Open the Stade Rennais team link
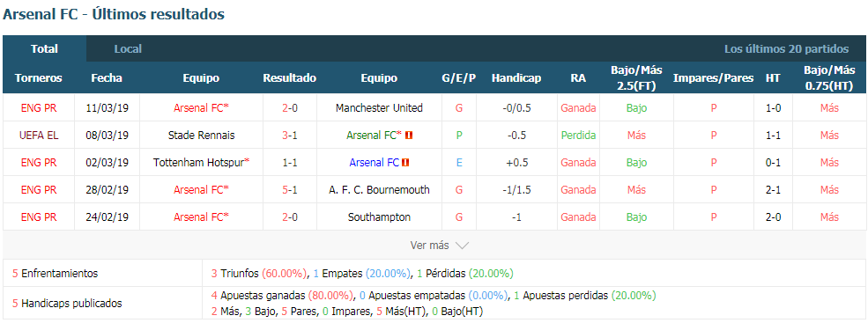The width and height of the screenshot is (868, 323). point(201,135)
